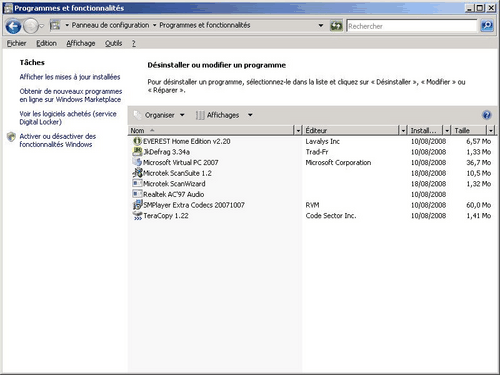
Task: Click Obtenir de nouveaux programmes link
Action: pyautogui.click(x=71, y=95)
